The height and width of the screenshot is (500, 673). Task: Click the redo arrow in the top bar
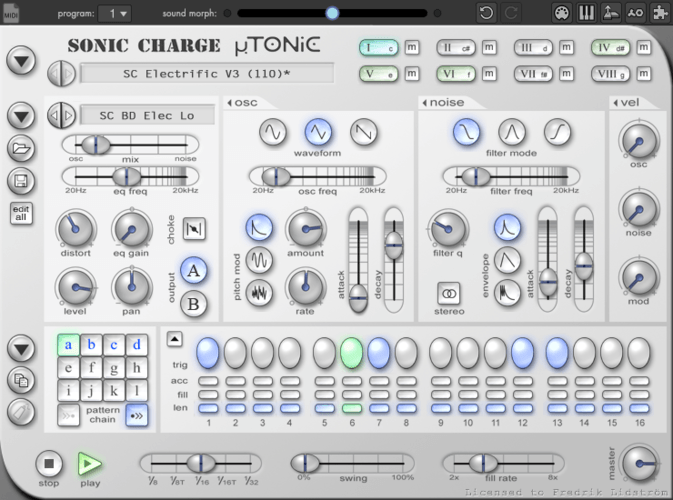click(x=511, y=13)
